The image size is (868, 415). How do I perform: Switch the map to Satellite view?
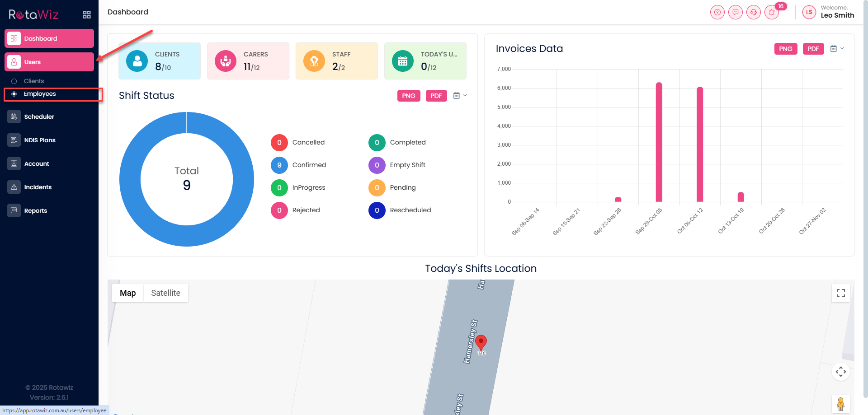[x=165, y=293]
